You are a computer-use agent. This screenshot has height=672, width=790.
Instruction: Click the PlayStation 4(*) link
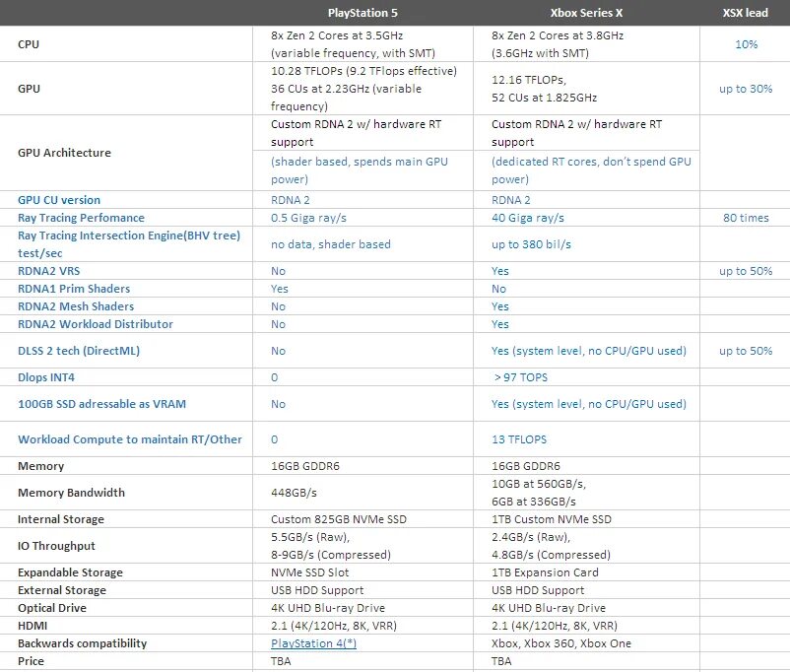click(313, 643)
